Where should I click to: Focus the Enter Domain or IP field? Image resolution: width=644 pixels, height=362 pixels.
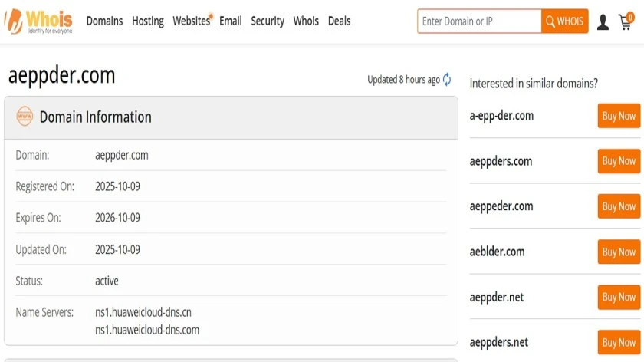tap(479, 21)
